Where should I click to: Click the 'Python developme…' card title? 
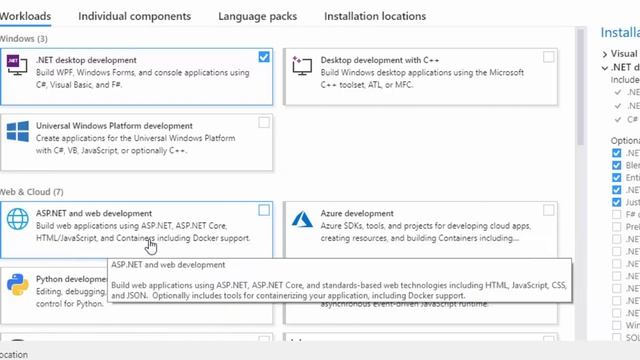tap(71, 279)
